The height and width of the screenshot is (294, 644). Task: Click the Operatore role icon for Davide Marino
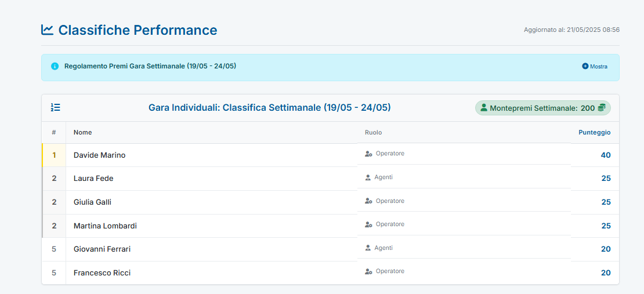click(368, 154)
